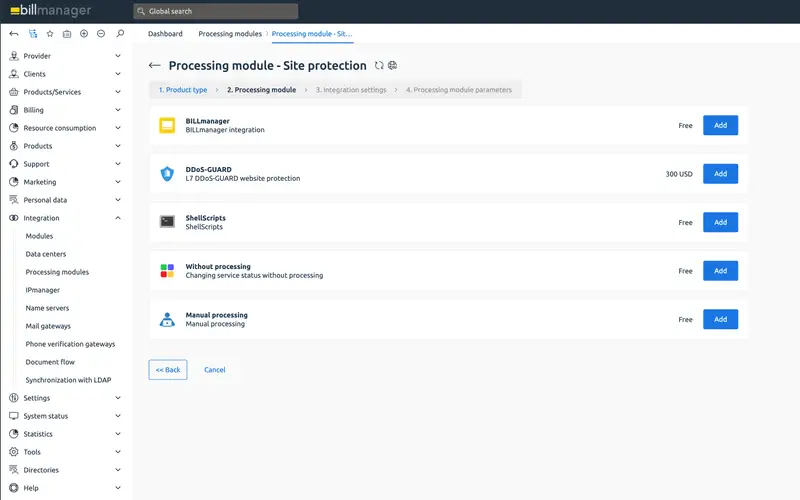Select step 2. Processing module

pos(261,90)
